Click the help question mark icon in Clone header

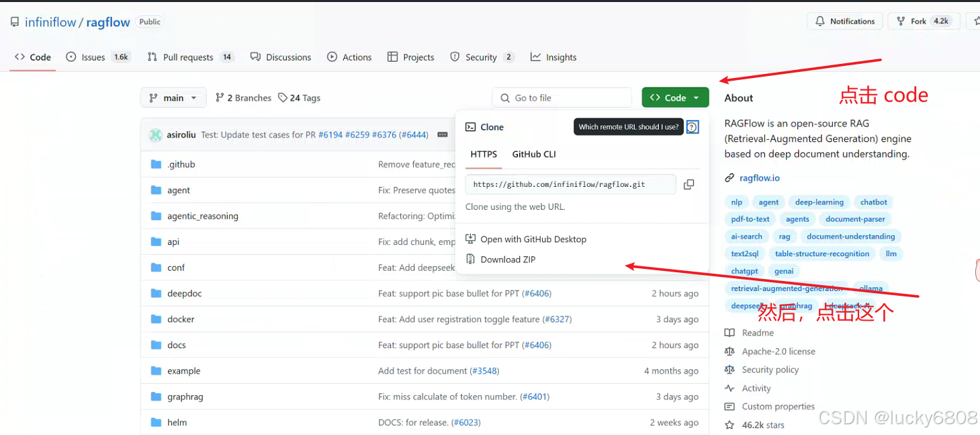click(x=693, y=127)
